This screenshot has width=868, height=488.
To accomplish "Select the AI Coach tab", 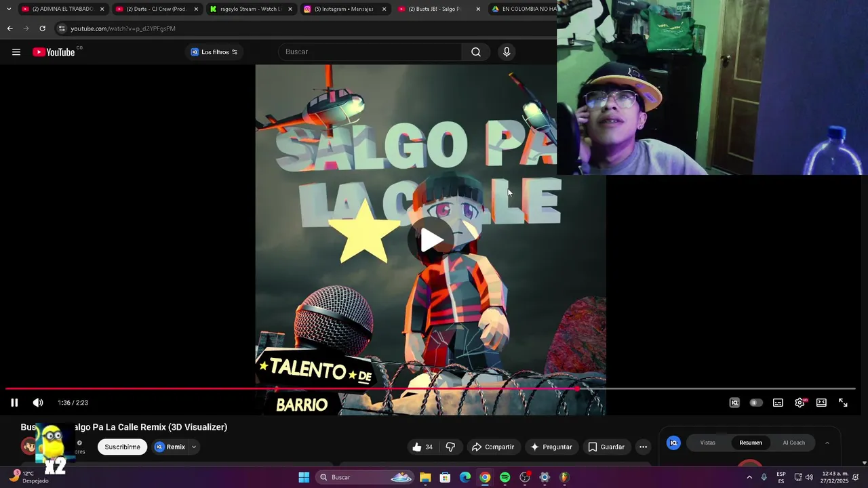I will [x=793, y=443].
